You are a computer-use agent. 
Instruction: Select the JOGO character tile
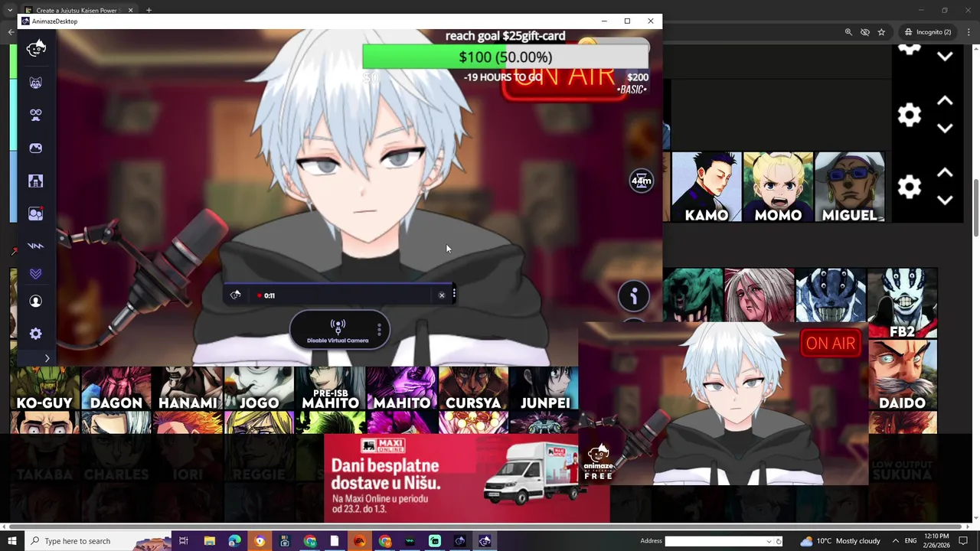coord(259,390)
